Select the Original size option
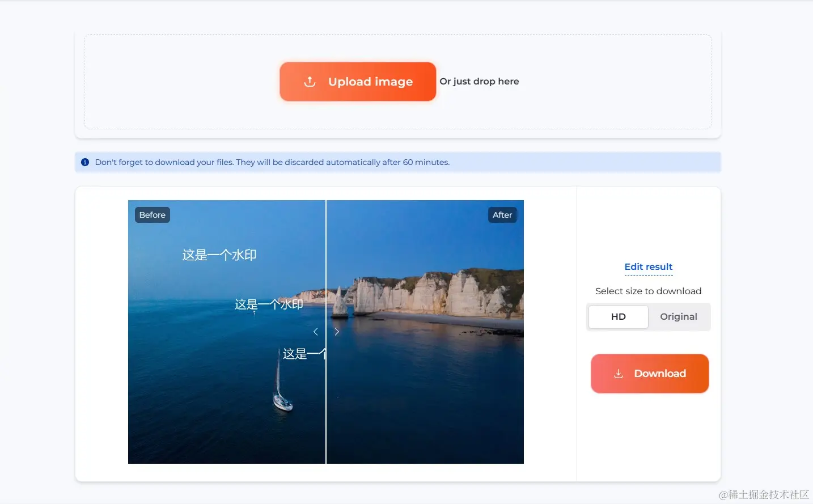 (679, 317)
